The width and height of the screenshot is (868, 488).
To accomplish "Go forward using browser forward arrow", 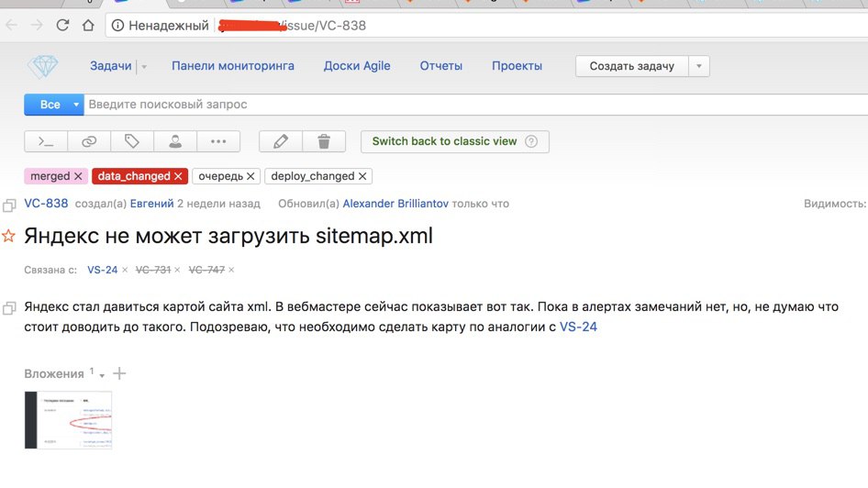I will coord(37,26).
